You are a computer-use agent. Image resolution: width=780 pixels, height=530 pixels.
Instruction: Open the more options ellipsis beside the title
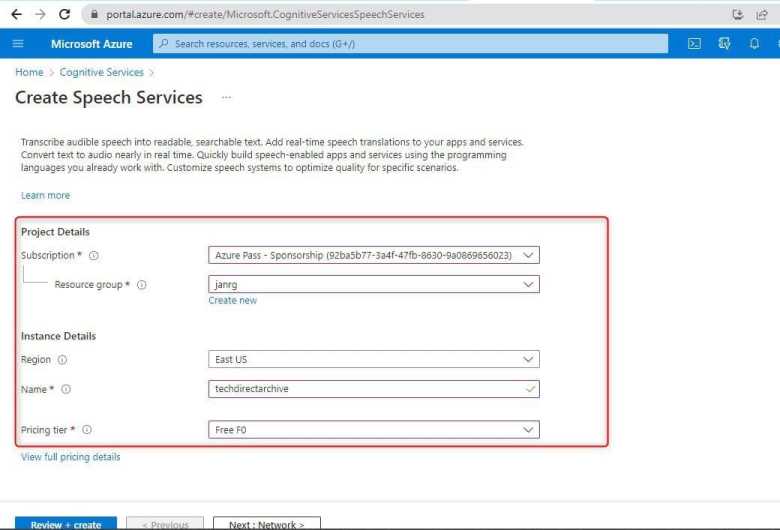point(226,97)
